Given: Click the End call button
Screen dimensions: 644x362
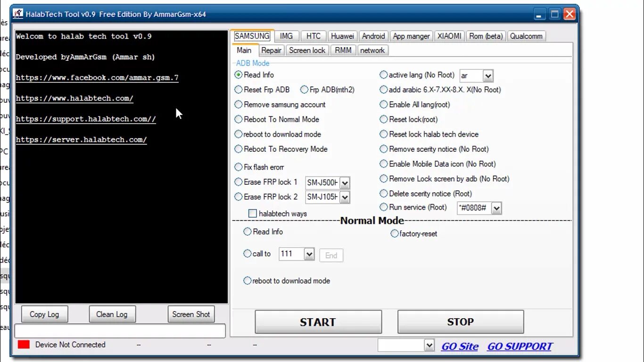Looking at the screenshot, I should coord(331,255).
